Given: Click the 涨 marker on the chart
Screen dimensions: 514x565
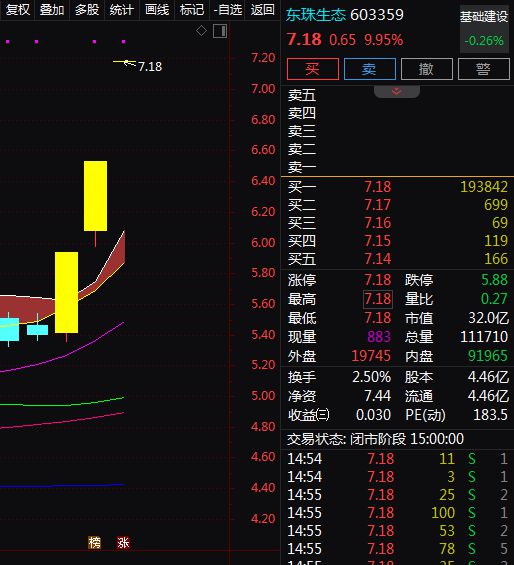Looking at the screenshot, I should (123, 542).
